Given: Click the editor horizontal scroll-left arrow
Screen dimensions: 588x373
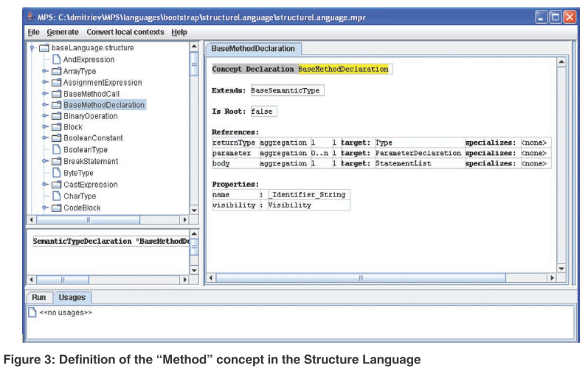Looking at the screenshot, I should coord(211,278).
